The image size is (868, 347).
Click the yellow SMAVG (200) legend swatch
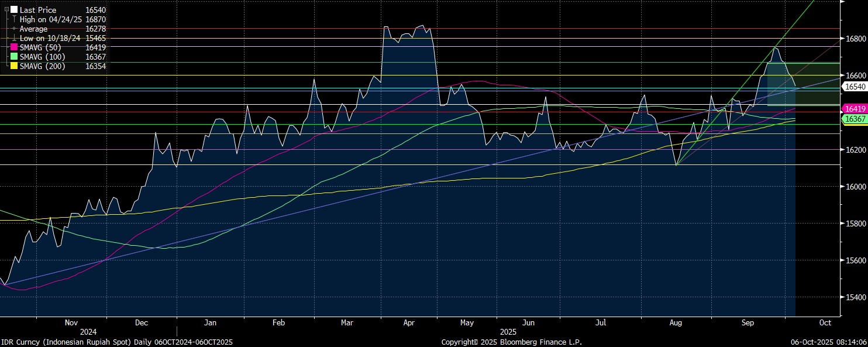(x=14, y=66)
